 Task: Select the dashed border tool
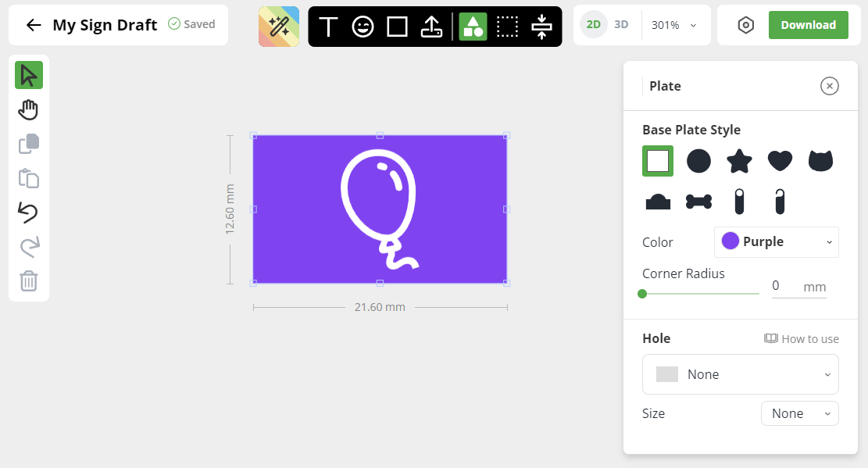(507, 27)
